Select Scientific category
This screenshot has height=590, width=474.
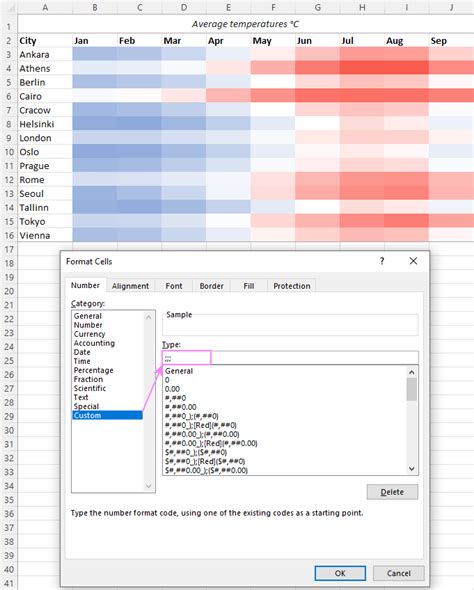pos(107,388)
